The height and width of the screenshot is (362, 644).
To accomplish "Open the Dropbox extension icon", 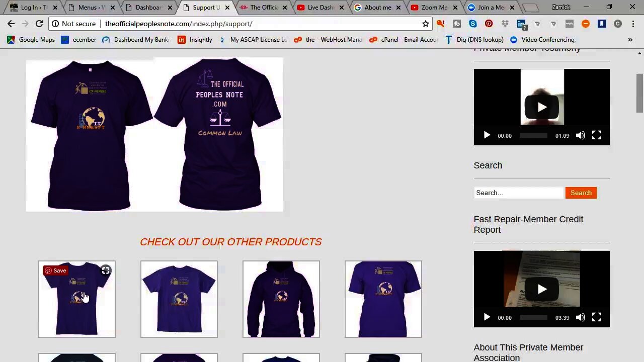I will (x=505, y=24).
